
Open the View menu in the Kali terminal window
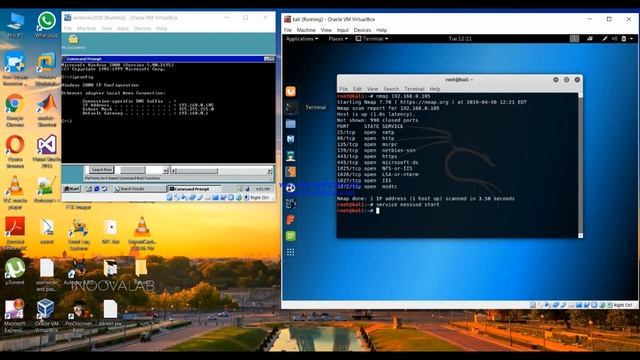point(372,89)
